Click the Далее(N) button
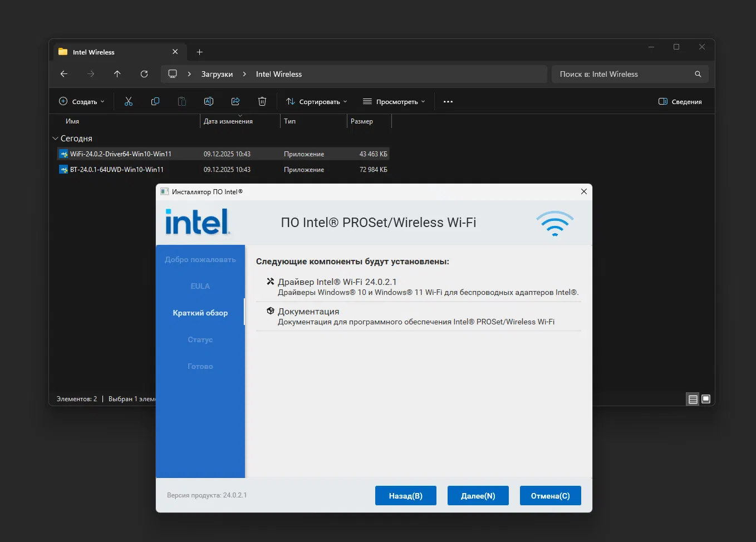The image size is (756, 542). click(478, 496)
